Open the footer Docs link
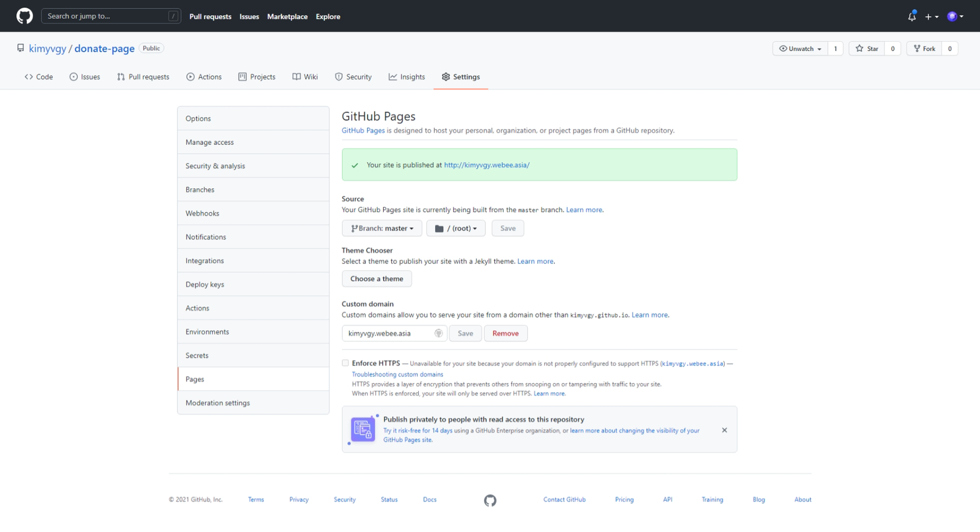 click(x=429, y=500)
